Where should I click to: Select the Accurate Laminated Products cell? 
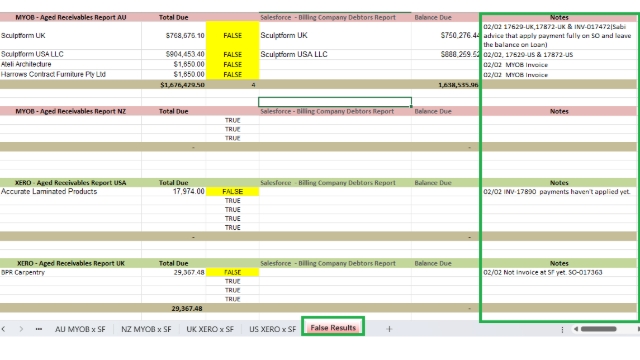71,191
